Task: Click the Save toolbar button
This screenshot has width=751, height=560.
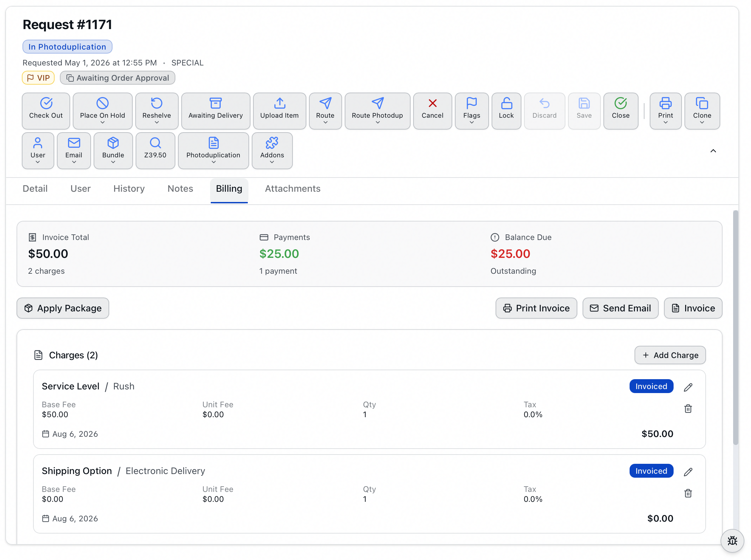Action: (584, 111)
